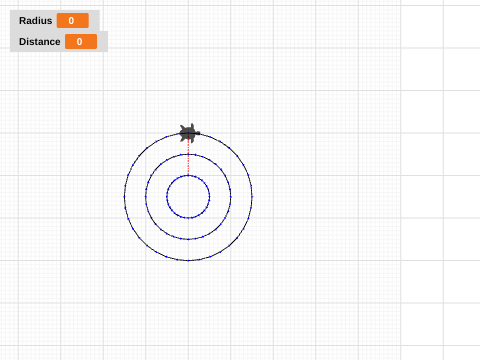Click the turtle sprite on the stage

coord(189,133)
